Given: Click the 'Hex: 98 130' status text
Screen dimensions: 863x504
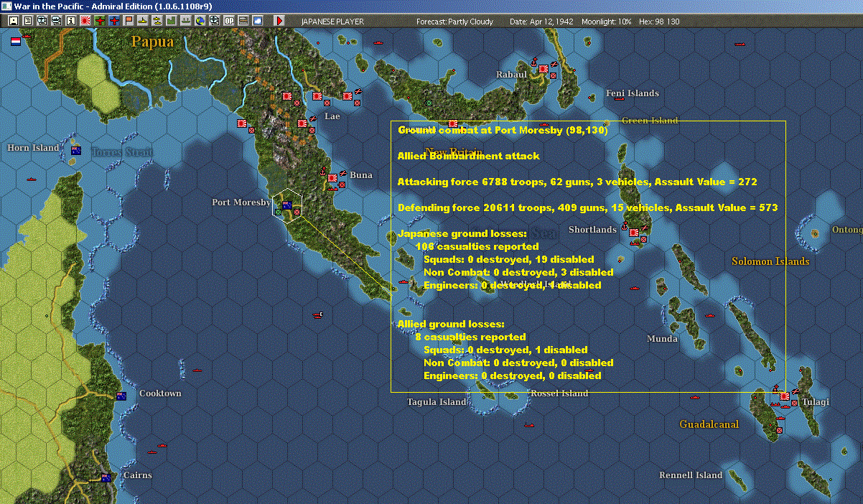Looking at the screenshot, I should click(x=658, y=22).
